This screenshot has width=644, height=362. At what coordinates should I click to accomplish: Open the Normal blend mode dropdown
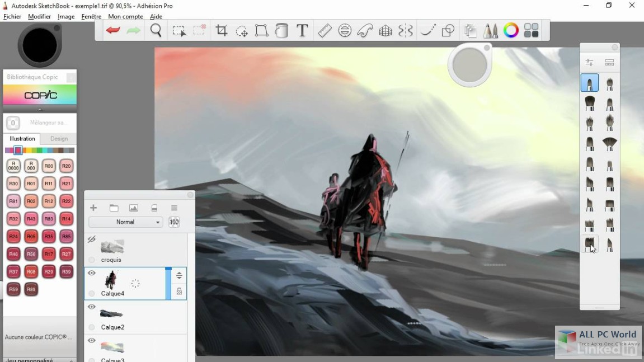(x=126, y=222)
